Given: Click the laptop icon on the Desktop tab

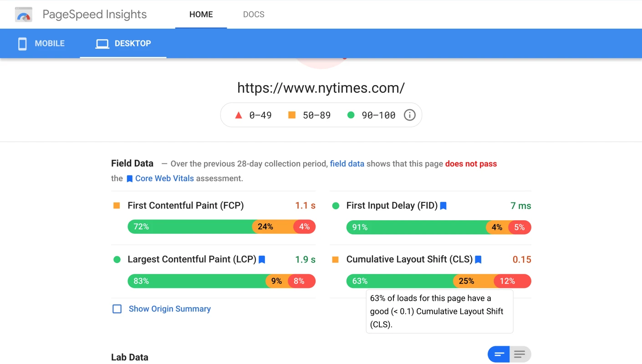Looking at the screenshot, I should pos(102,43).
